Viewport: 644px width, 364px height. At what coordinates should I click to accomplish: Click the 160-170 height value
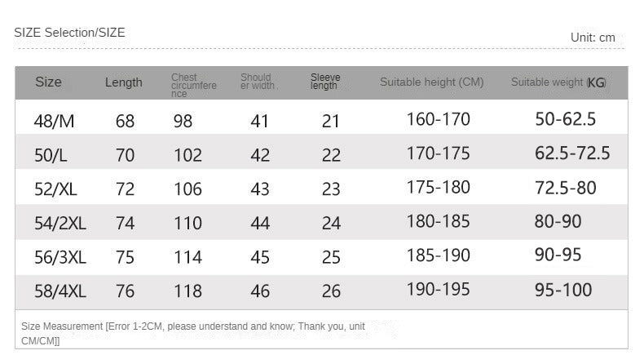tap(438, 120)
